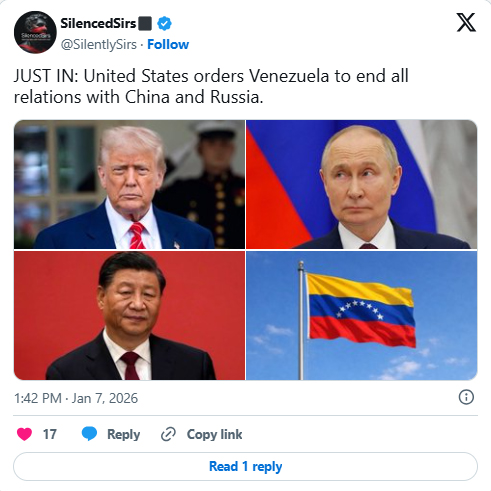Click Read 1 reply button
Screen dimensions: 491x491
[245, 466]
